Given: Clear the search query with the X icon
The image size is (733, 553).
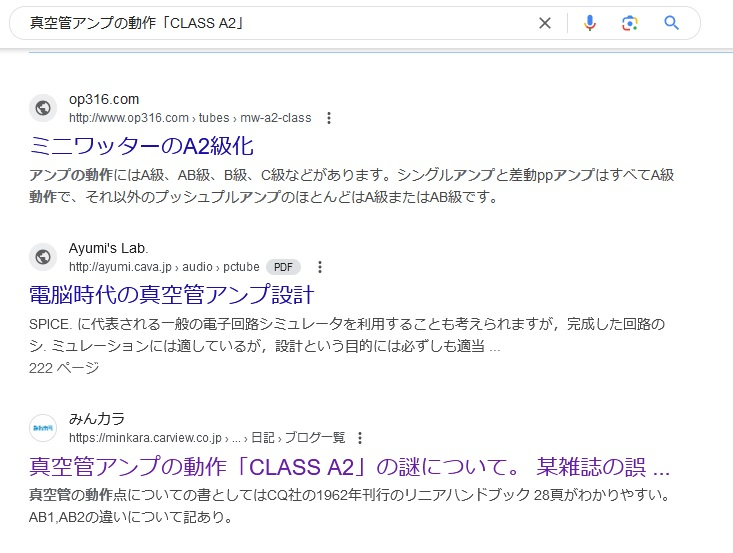Looking at the screenshot, I should pos(545,23).
